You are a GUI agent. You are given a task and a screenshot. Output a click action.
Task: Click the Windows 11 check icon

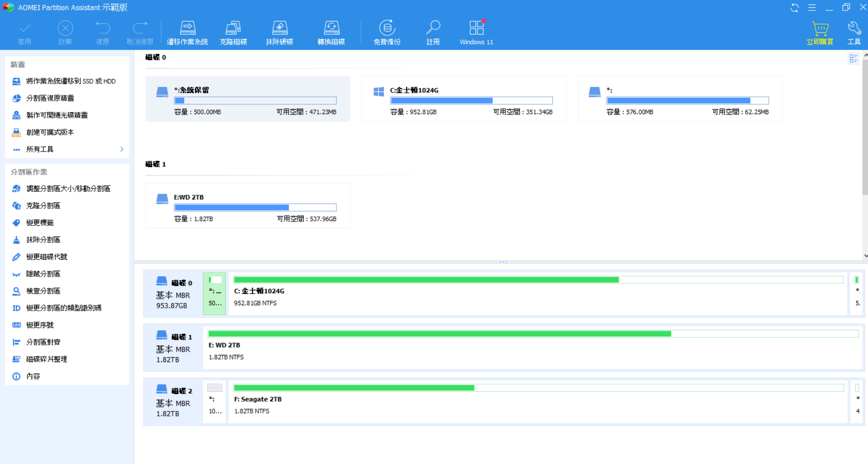476,33
